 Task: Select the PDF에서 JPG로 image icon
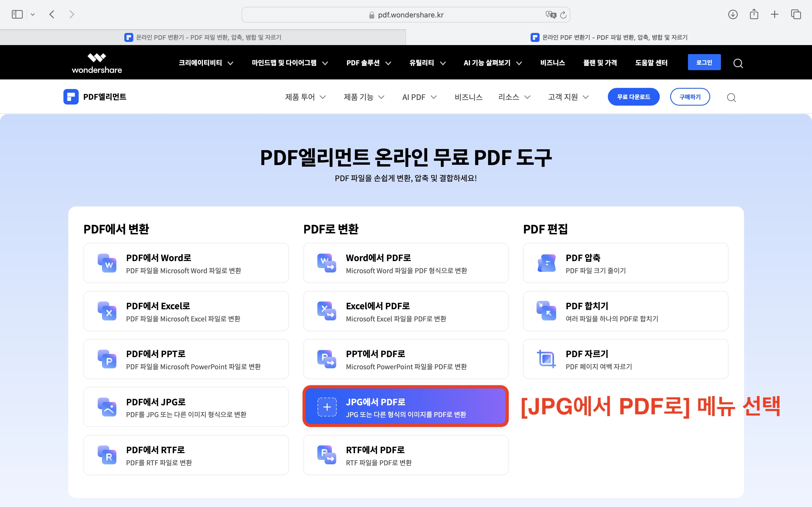point(108,407)
